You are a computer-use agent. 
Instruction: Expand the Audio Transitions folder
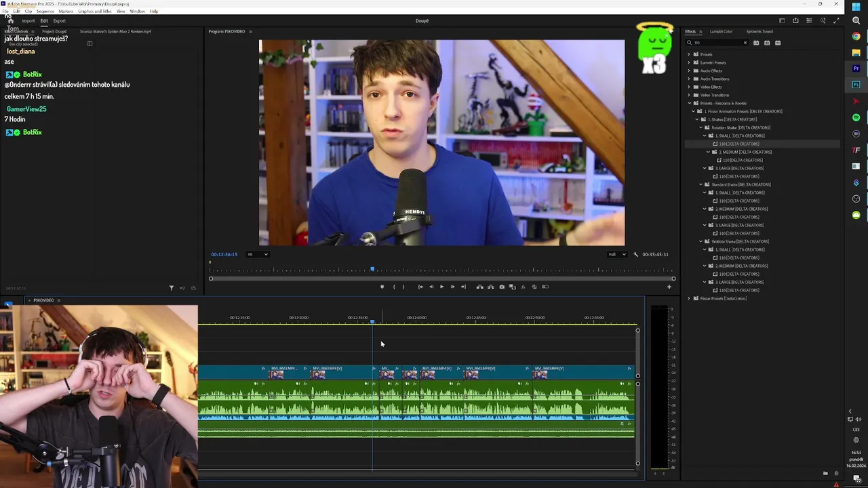689,79
